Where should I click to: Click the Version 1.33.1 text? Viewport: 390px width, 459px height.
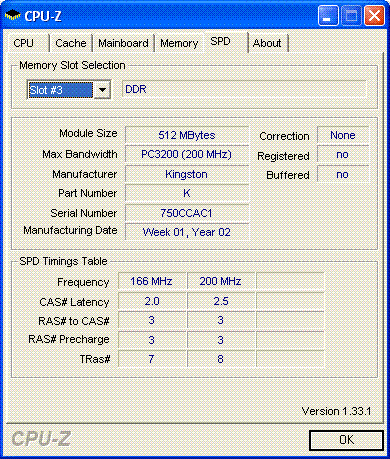[336, 411]
